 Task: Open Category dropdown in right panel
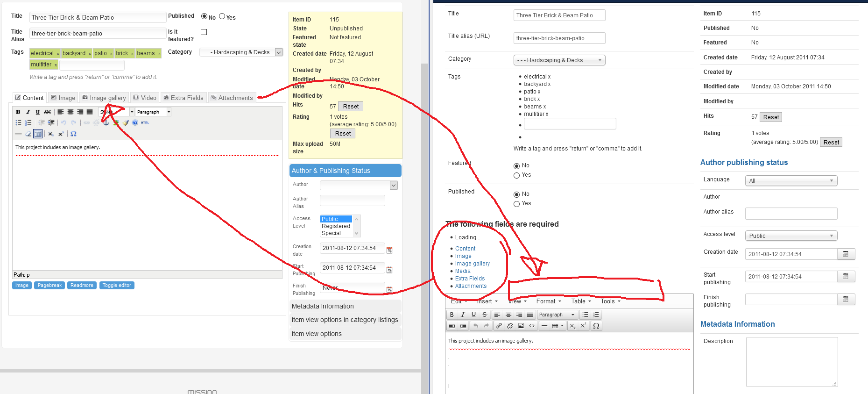(559, 60)
